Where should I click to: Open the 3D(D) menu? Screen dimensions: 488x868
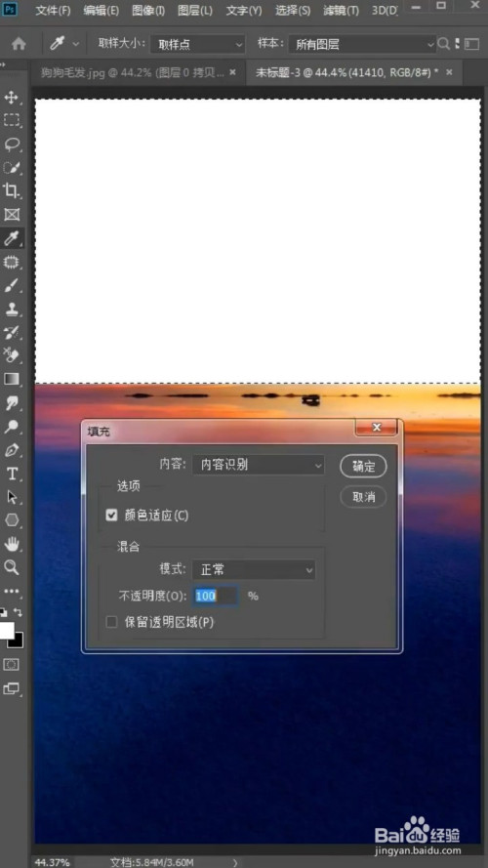384,11
